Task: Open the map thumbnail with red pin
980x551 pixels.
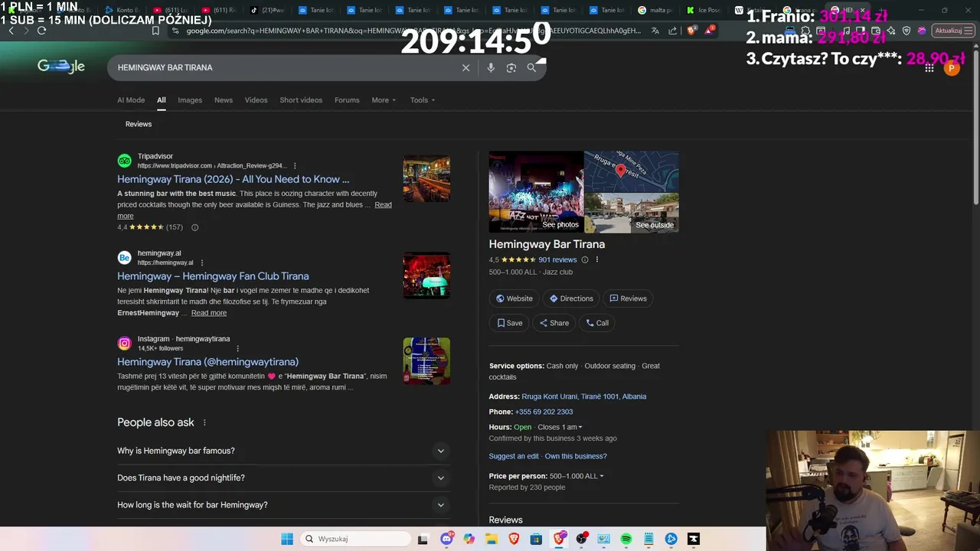Action: coord(632,171)
